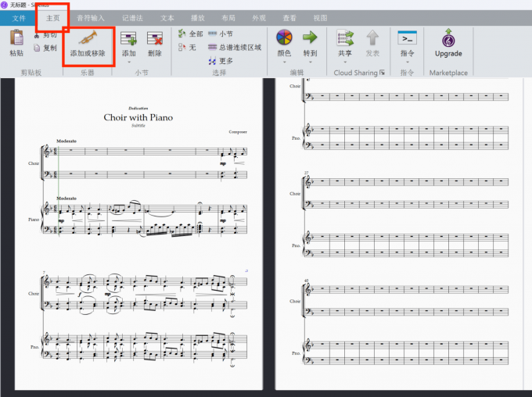
Task: Click the Add bars icon
Action: click(x=128, y=38)
